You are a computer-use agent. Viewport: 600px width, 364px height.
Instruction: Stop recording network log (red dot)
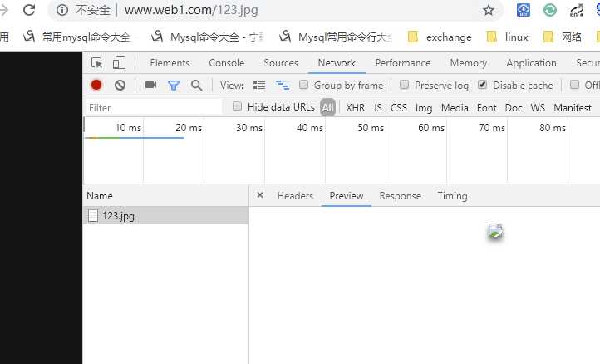click(x=96, y=85)
